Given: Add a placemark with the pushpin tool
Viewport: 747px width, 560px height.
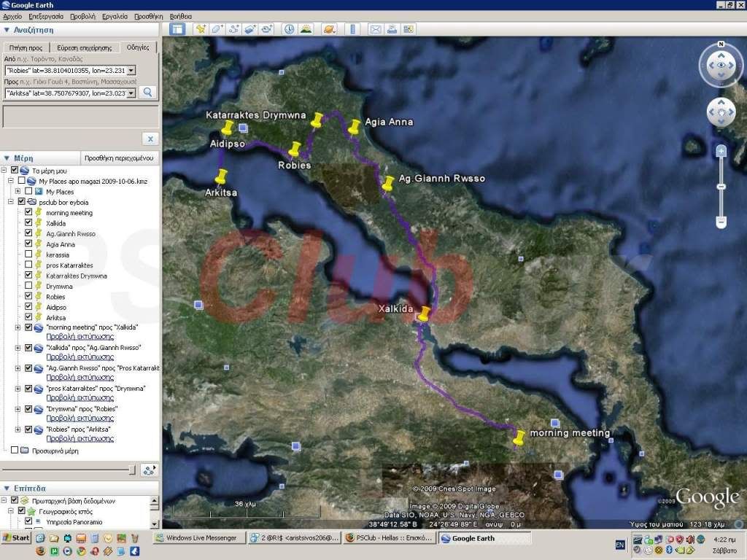Looking at the screenshot, I should click(x=201, y=29).
